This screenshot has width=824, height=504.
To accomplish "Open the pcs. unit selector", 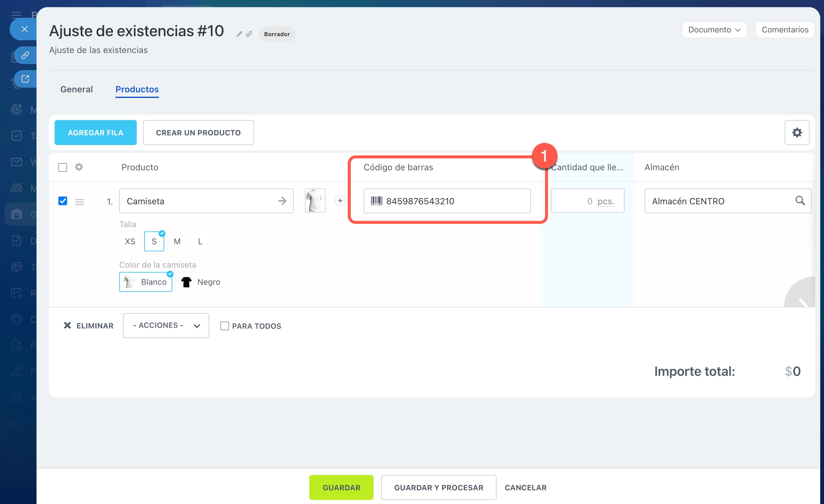I will coord(606,201).
